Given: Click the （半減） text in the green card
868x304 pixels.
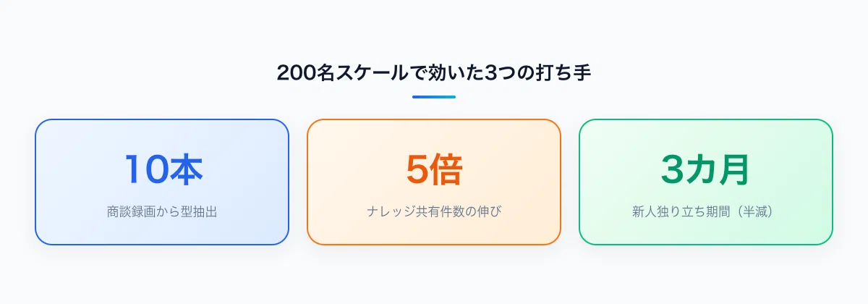Looking at the screenshot, I should tap(755, 213).
